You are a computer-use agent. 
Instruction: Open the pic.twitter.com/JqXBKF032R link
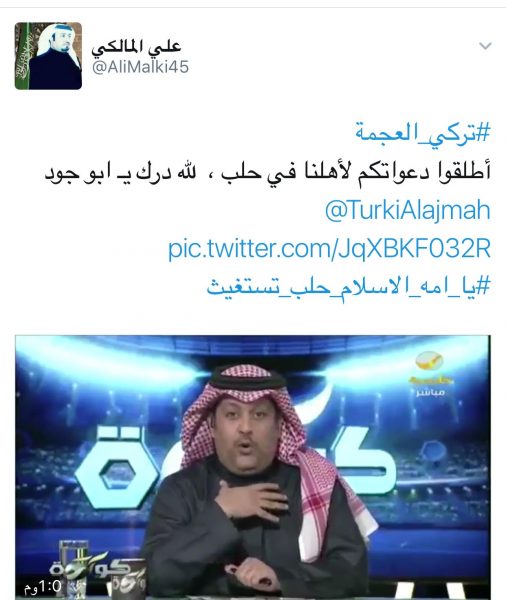click(x=329, y=248)
